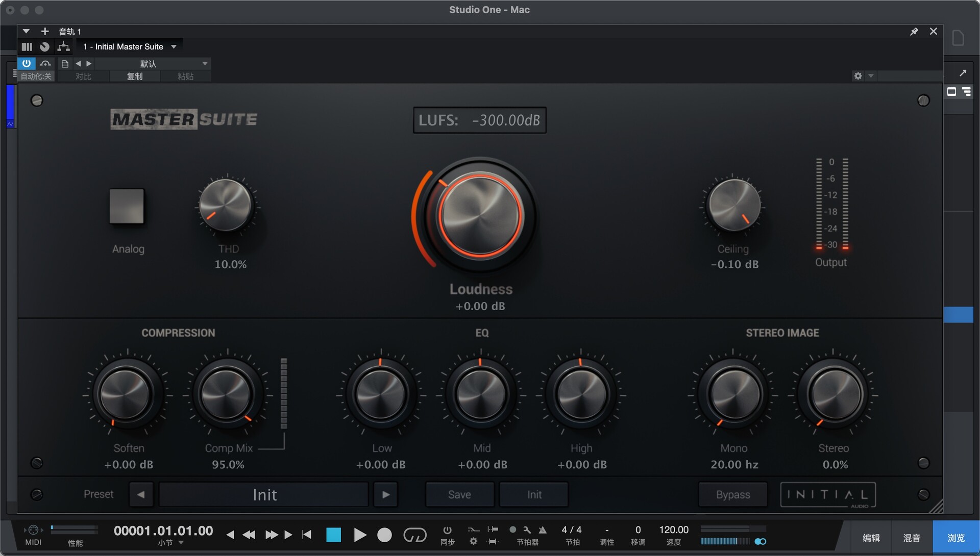Click the LUFS readout display

[x=479, y=120]
